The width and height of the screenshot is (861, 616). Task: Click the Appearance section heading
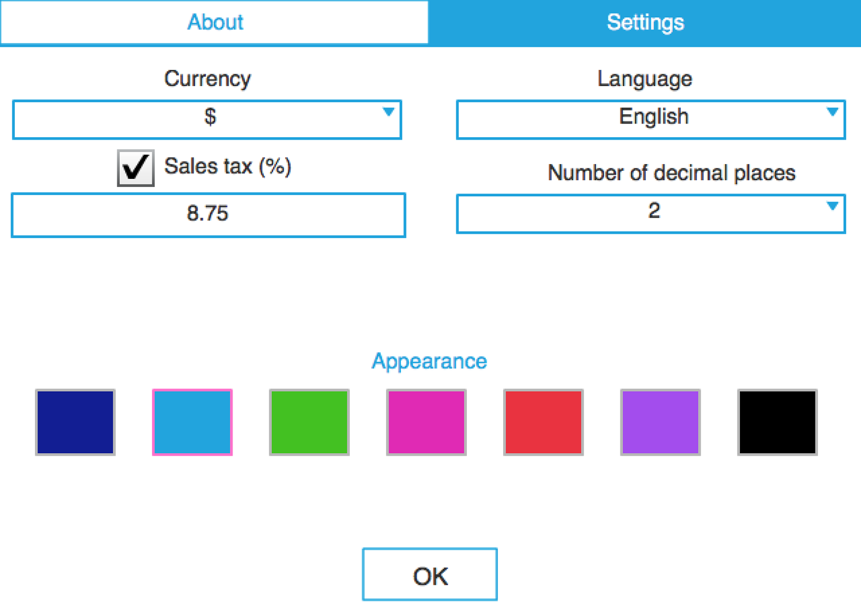point(429,361)
